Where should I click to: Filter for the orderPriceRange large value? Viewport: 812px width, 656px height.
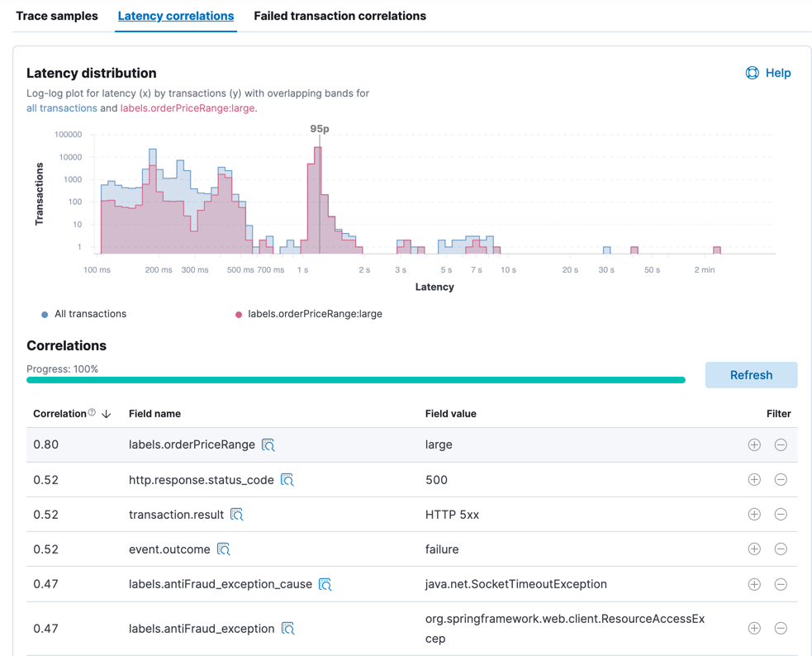(754, 444)
